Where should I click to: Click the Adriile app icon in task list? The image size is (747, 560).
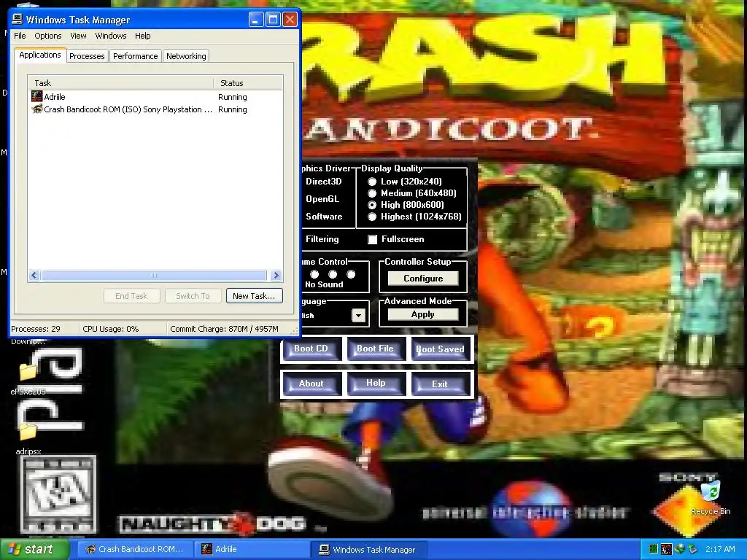[36, 97]
